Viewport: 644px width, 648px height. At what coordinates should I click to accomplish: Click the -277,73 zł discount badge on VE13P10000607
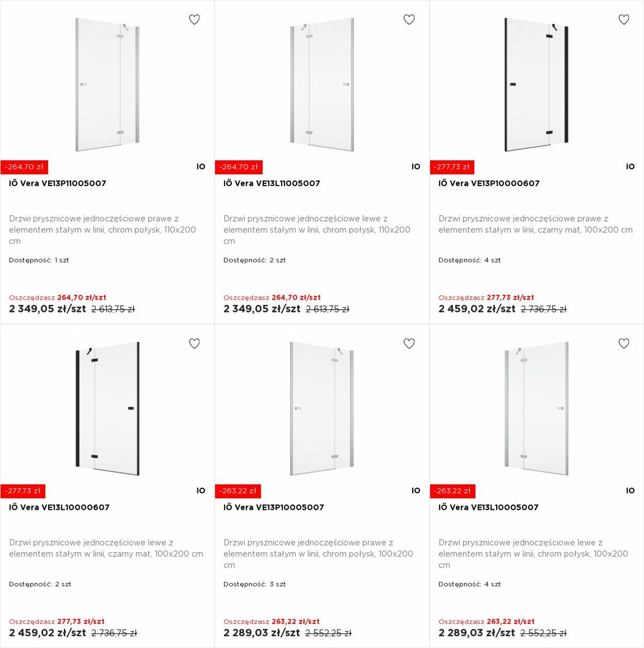[x=452, y=167]
